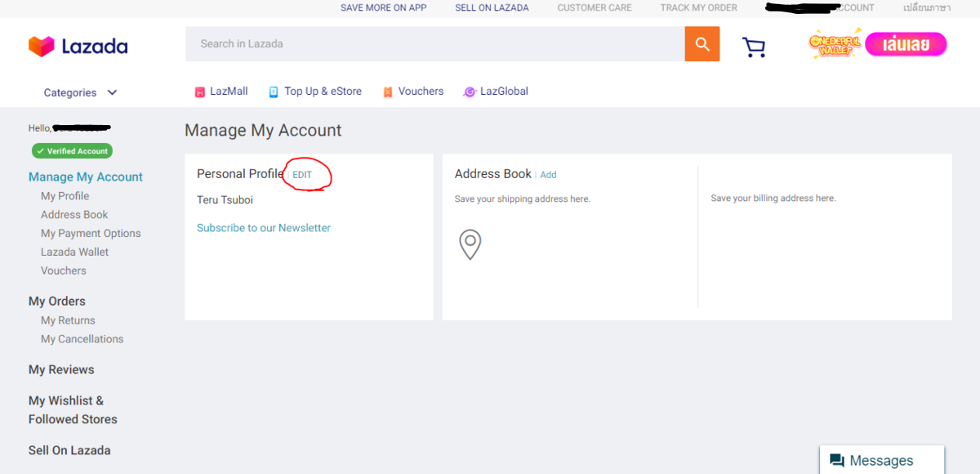Click the Manage My Account page heading
The width and height of the screenshot is (980, 474).
coord(263,131)
